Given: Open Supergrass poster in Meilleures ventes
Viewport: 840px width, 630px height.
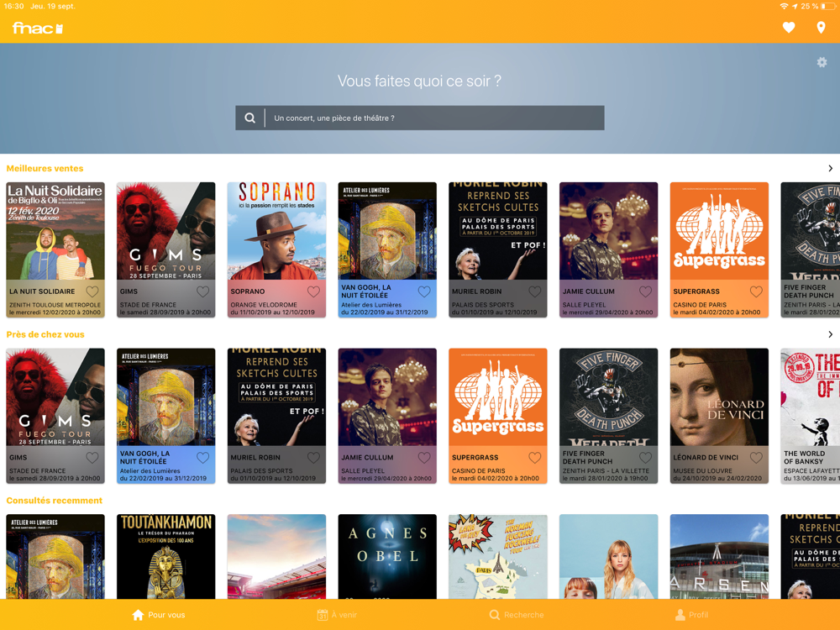Looking at the screenshot, I should (x=720, y=231).
